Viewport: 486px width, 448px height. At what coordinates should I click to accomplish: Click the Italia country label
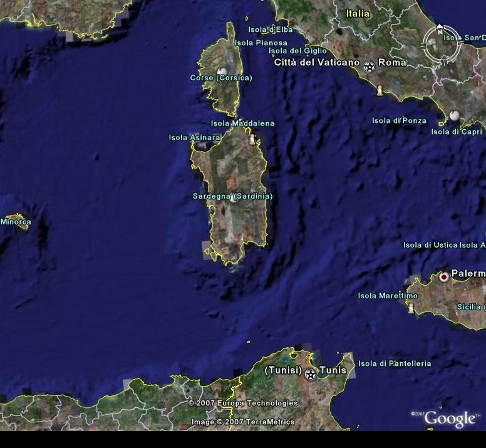[358, 13]
